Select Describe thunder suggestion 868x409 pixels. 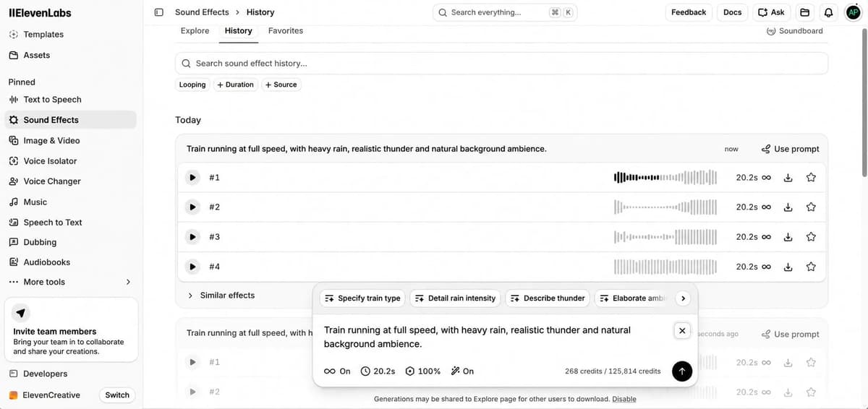tap(548, 298)
